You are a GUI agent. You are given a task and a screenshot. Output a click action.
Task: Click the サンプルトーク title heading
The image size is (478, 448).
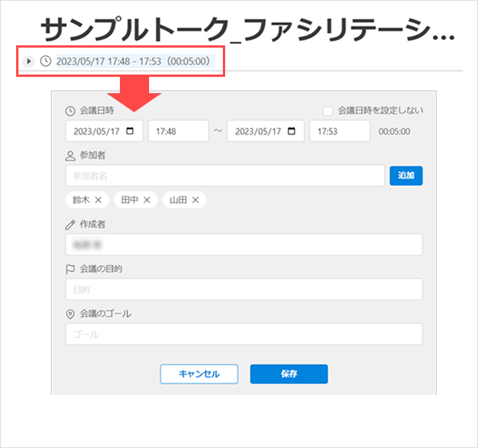(x=246, y=29)
